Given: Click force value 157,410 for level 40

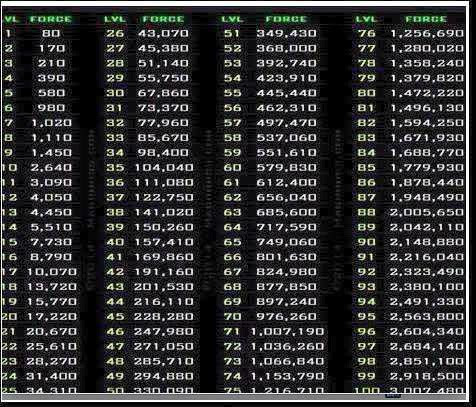Looking at the screenshot, I should click(164, 242).
